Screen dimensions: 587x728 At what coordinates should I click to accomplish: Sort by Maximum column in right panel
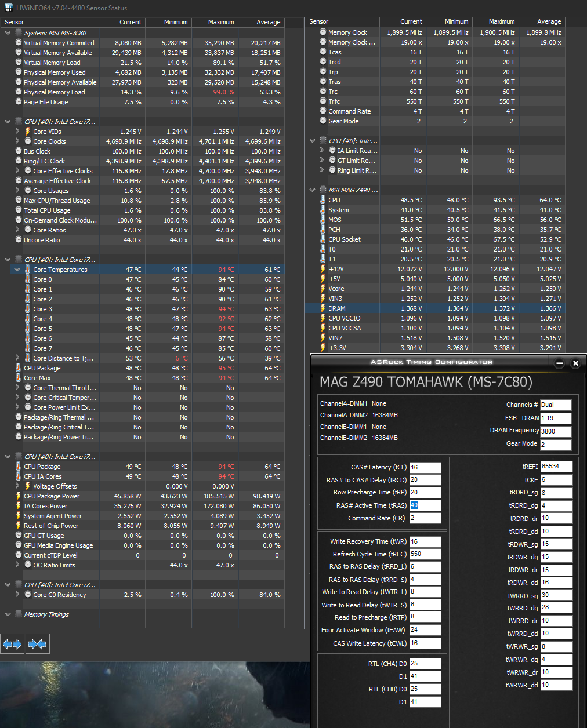(495, 21)
